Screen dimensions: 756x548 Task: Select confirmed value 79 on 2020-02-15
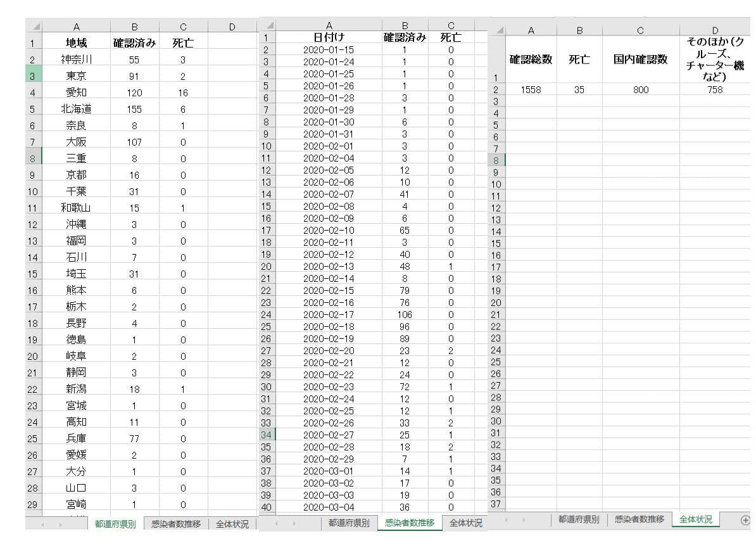click(x=405, y=290)
